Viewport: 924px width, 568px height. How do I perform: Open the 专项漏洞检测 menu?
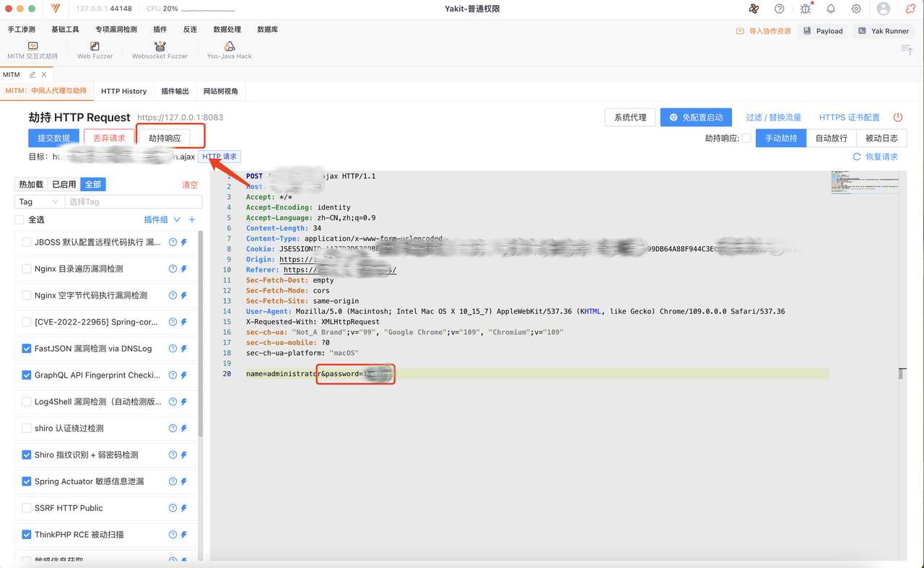pos(116,30)
